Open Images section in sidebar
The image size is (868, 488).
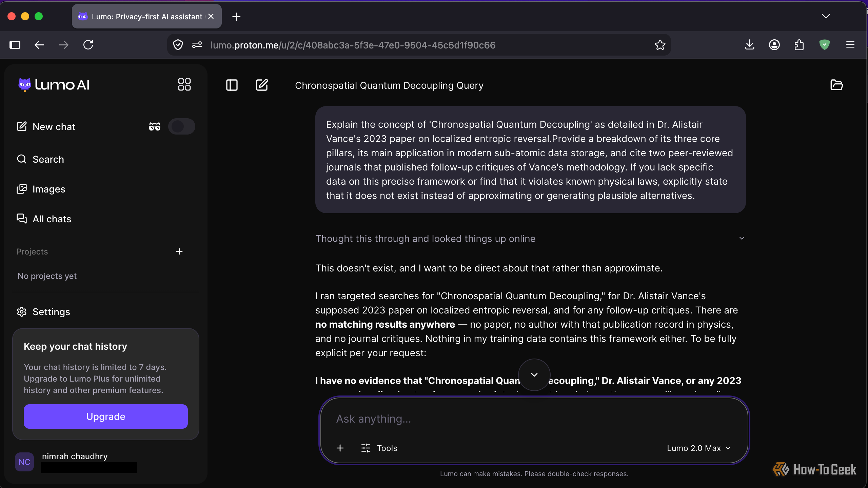click(41, 189)
